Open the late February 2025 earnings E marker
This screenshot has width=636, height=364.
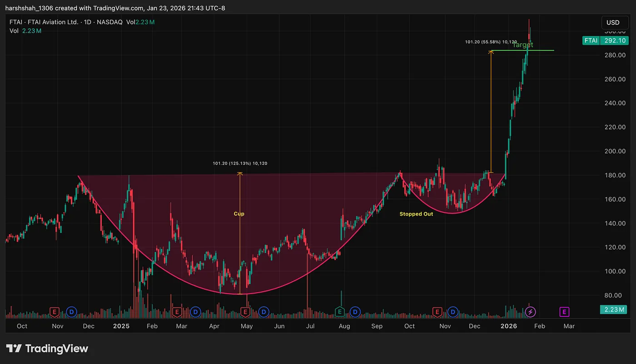click(177, 312)
